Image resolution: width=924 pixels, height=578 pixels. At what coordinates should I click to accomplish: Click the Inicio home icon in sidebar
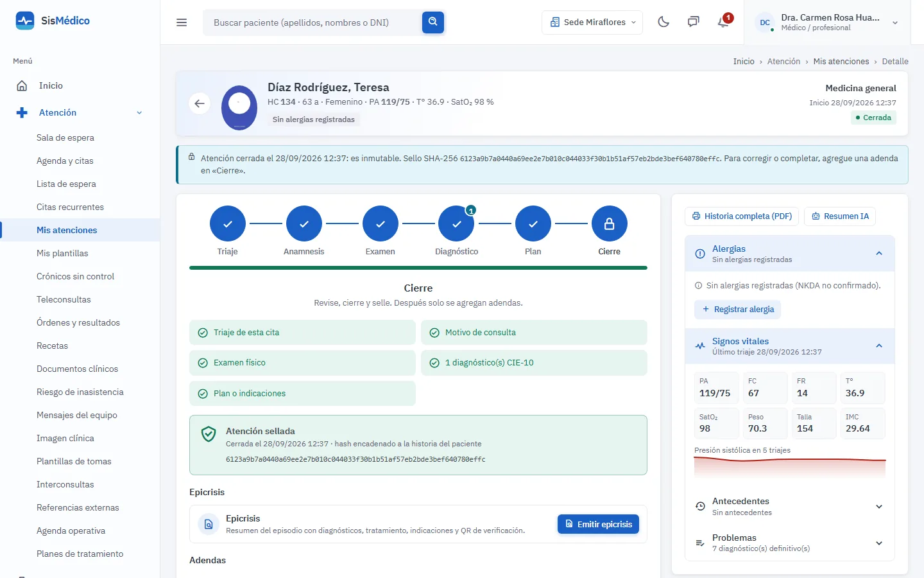point(22,85)
